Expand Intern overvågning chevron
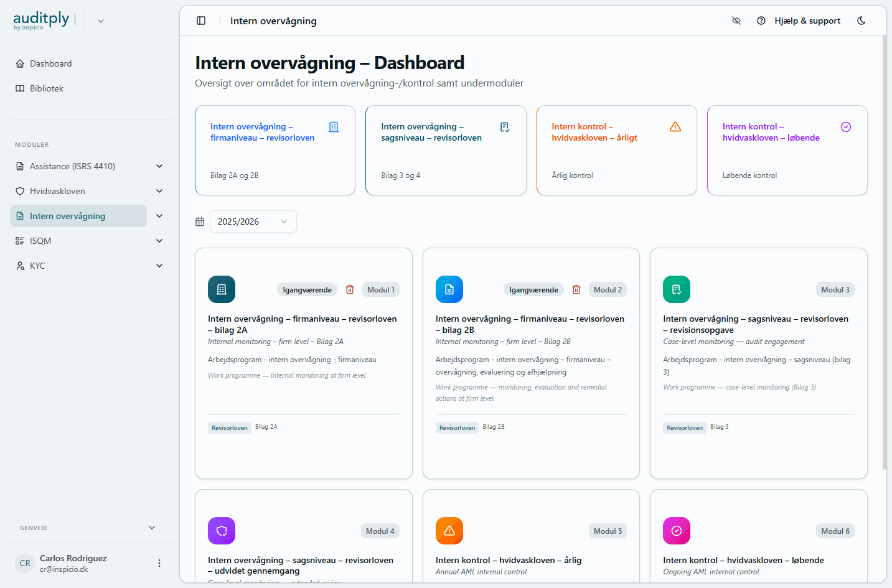 tap(159, 216)
